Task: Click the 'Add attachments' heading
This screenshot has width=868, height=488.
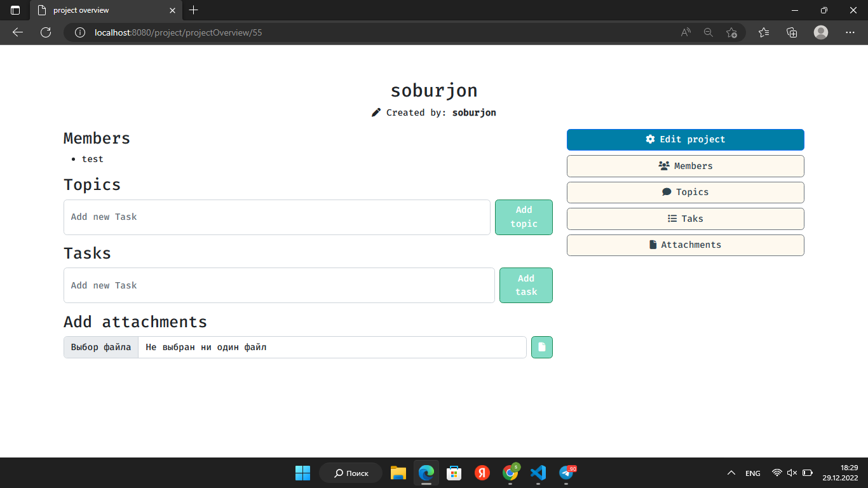Action: click(135, 322)
